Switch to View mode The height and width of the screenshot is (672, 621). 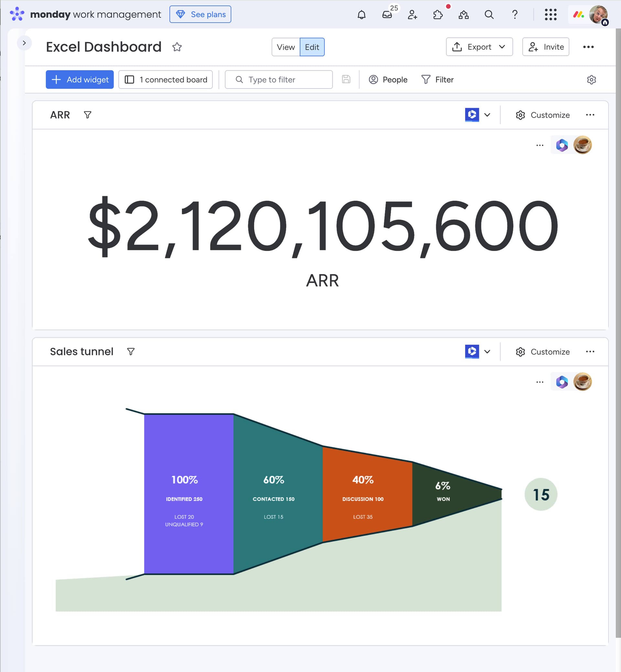pos(286,47)
